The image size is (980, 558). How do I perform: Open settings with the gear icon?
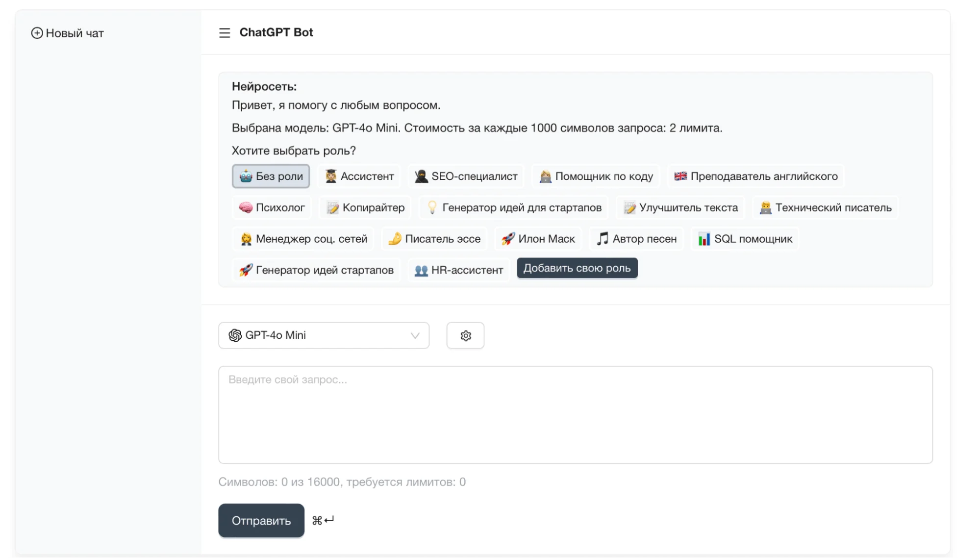(465, 335)
